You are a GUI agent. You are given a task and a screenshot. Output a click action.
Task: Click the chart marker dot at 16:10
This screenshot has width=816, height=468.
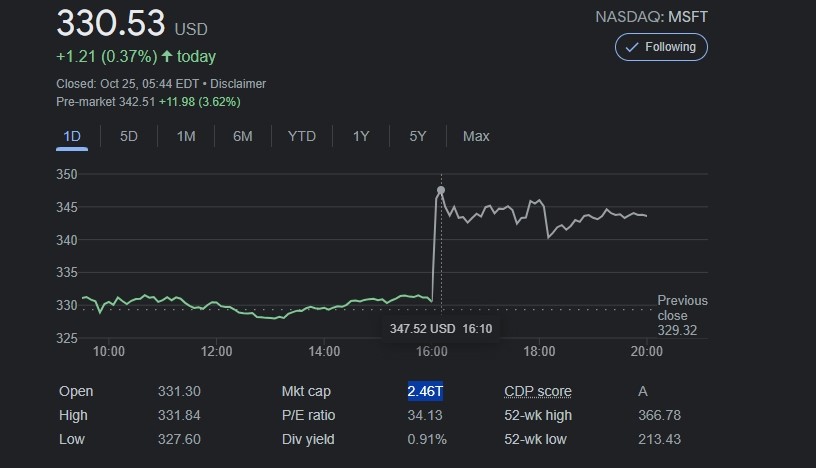point(441,190)
